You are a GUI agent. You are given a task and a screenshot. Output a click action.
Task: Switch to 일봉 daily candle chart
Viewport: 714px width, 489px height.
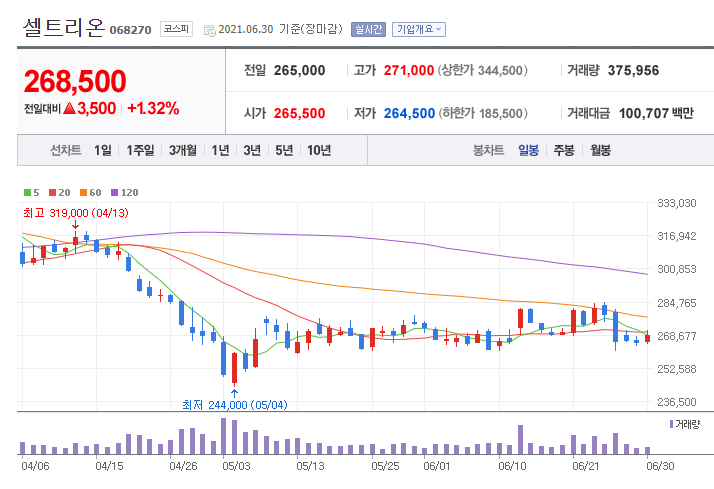tap(528, 150)
